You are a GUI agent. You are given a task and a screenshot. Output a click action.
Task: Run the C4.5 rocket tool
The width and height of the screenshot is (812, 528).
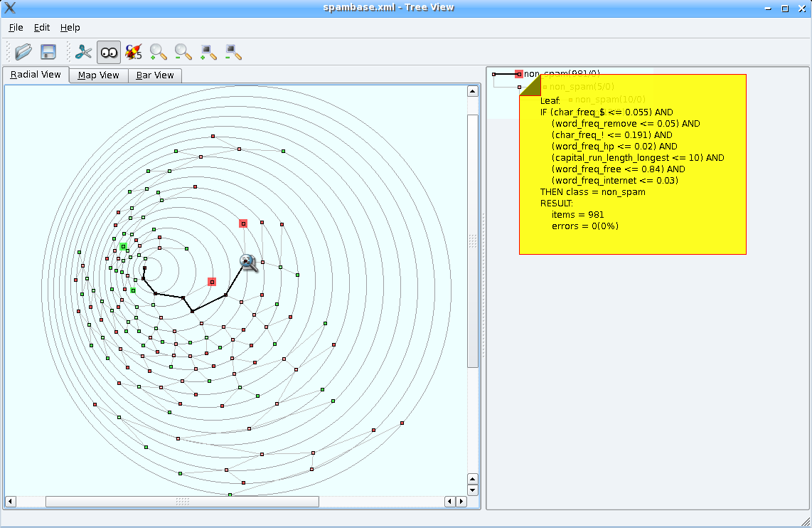pos(134,52)
